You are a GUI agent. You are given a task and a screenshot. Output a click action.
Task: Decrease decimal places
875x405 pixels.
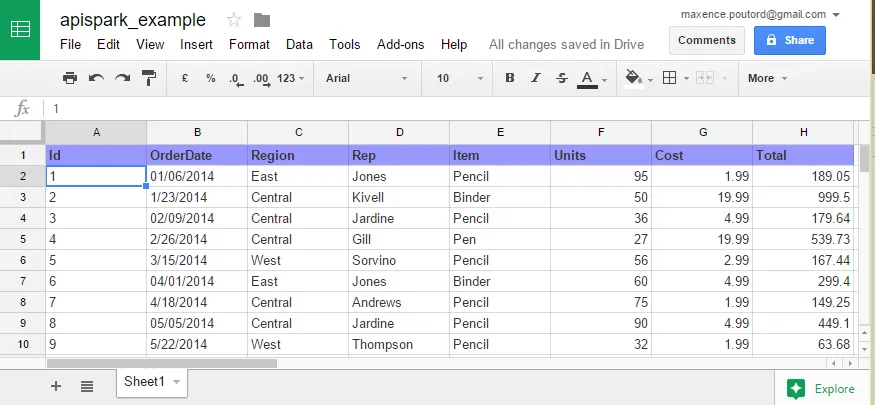coord(236,79)
